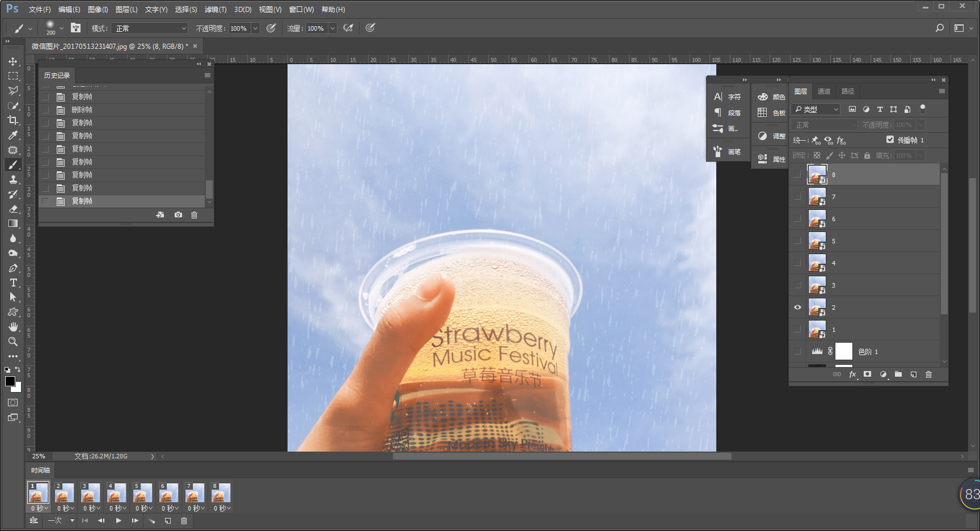Click the background color swatch
The height and width of the screenshot is (531, 980).
point(18,389)
